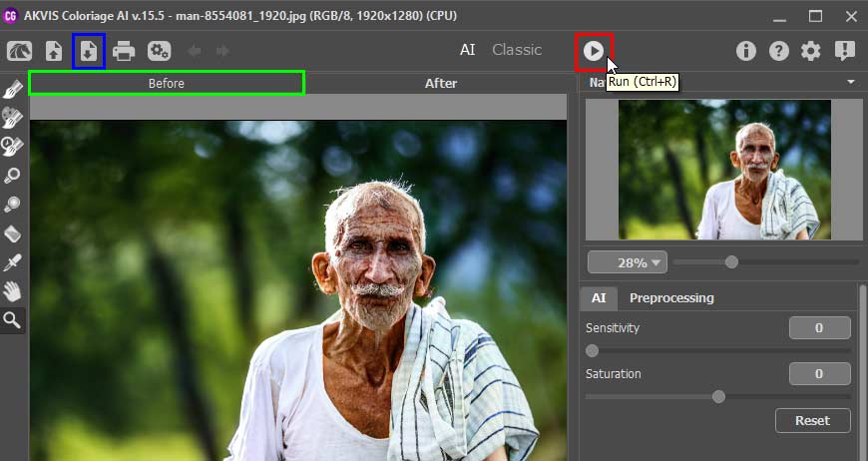The height and width of the screenshot is (461, 868).
Task: Open the Help question mark icon
Action: tap(778, 51)
